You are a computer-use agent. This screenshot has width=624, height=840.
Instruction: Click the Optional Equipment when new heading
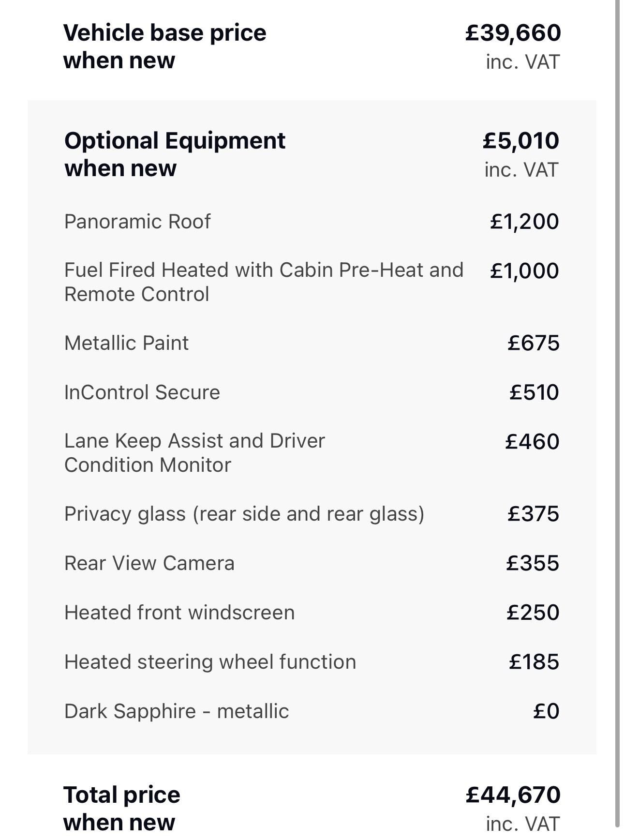click(x=175, y=154)
